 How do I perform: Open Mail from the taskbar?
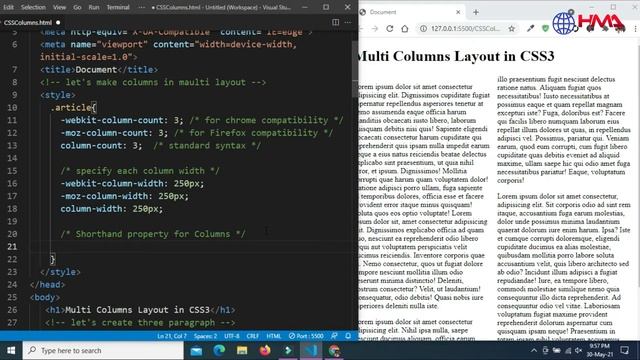(196, 351)
